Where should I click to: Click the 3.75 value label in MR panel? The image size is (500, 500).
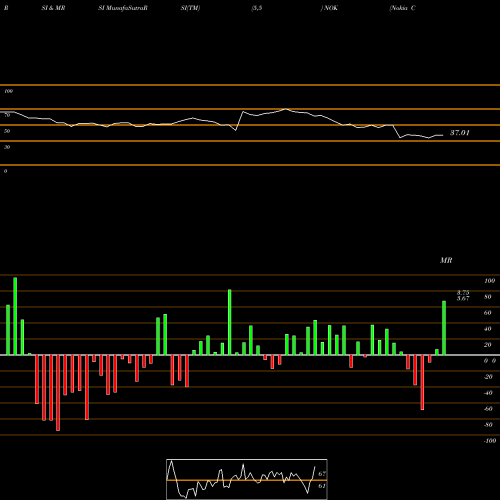point(463,293)
